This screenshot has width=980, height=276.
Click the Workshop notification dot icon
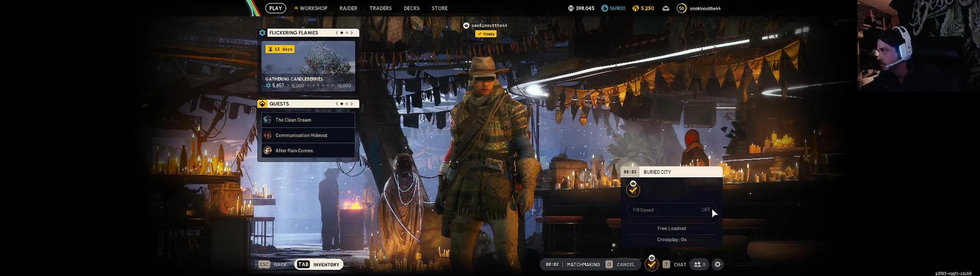click(x=296, y=8)
